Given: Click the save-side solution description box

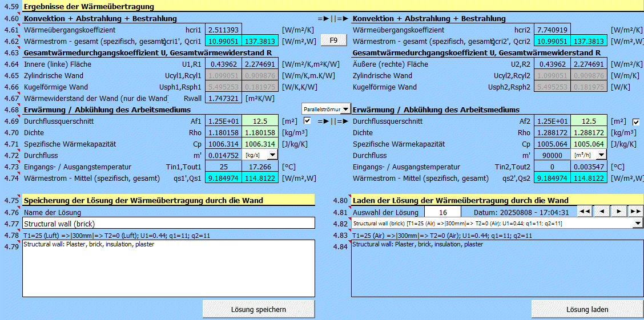Looking at the screenshot, I should (168, 268).
